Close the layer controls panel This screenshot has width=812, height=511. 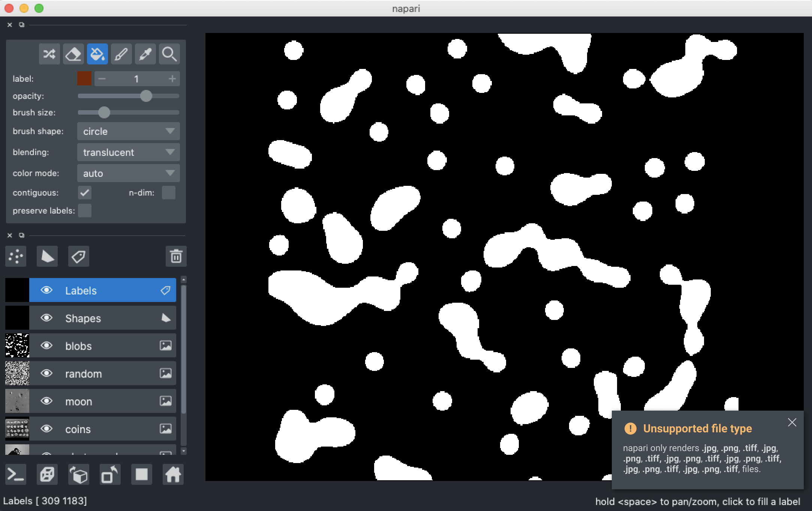tap(10, 25)
